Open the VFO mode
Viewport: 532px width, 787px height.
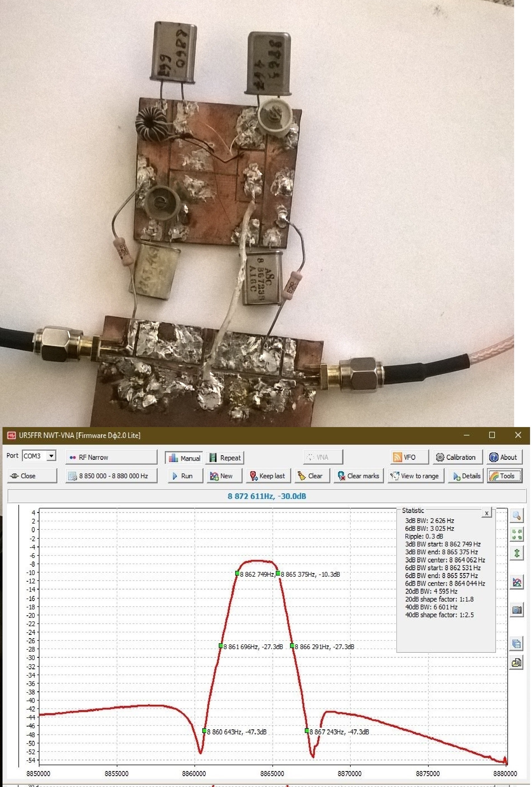(x=408, y=457)
